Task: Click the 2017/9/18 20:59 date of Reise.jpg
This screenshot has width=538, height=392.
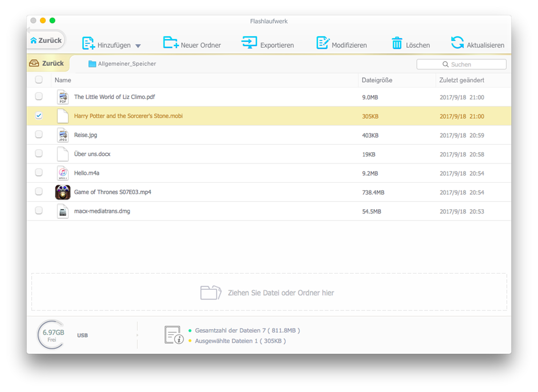Action: point(462,136)
